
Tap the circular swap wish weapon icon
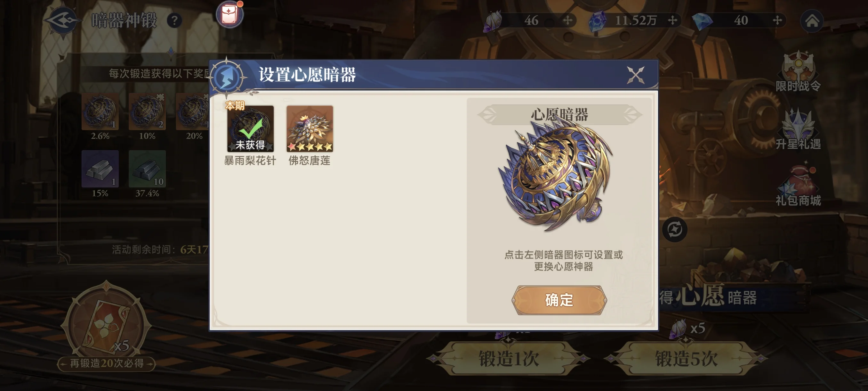[x=675, y=230]
